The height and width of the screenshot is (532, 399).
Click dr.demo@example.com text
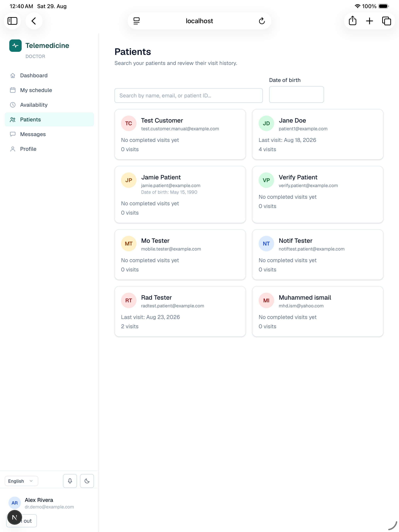49,507
